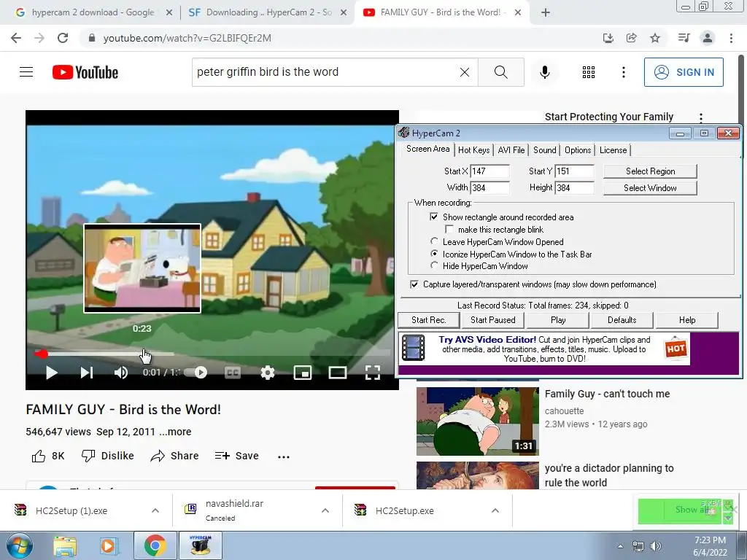Sign in to YouTube
Image resolution: width=747 pixels, height=560 pixels.
coord(684,72)
